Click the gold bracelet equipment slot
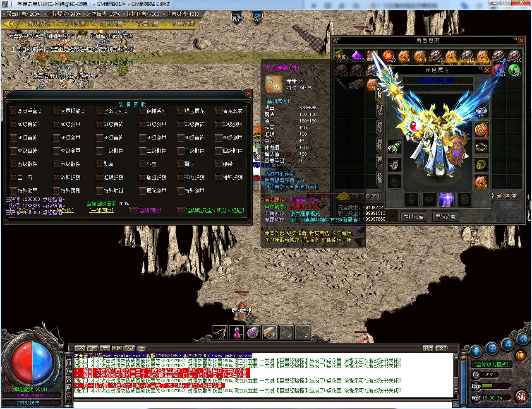 point(481,147)
